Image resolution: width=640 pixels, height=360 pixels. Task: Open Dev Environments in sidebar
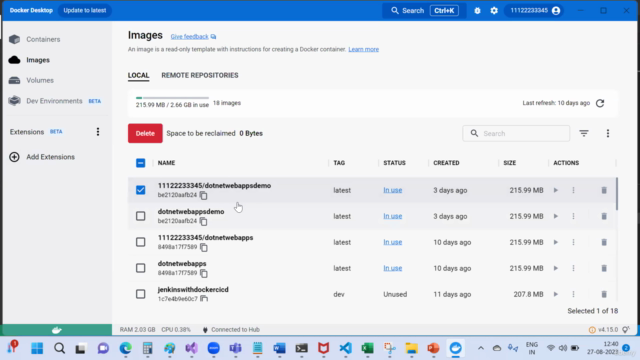click(55, 101)
